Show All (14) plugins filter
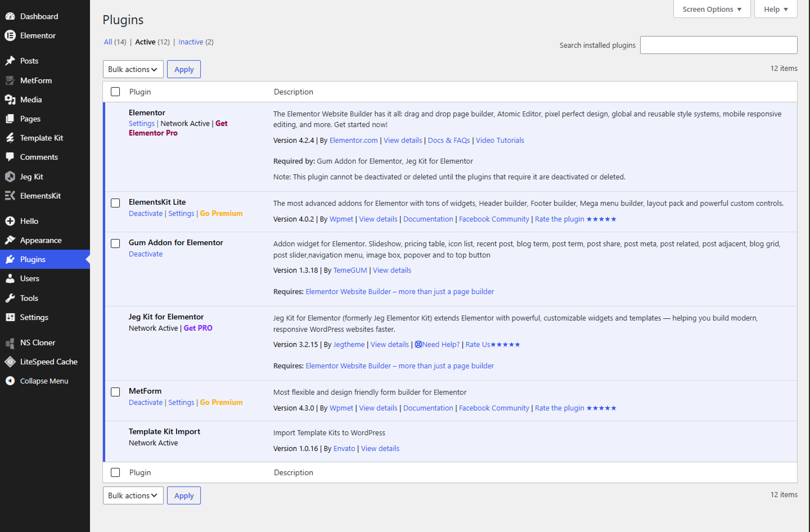 point(115,42)
